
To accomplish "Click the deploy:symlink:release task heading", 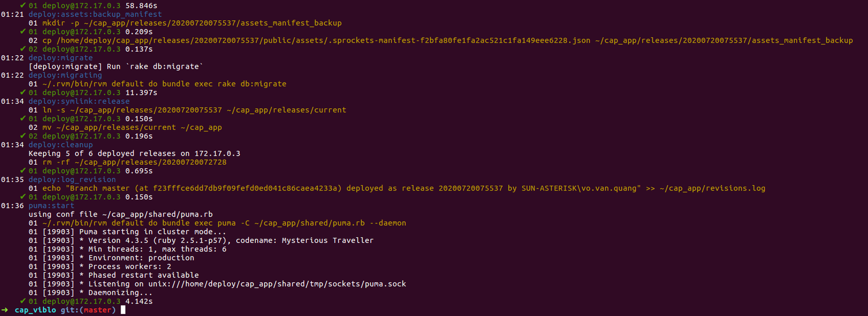I will (79, 101).
